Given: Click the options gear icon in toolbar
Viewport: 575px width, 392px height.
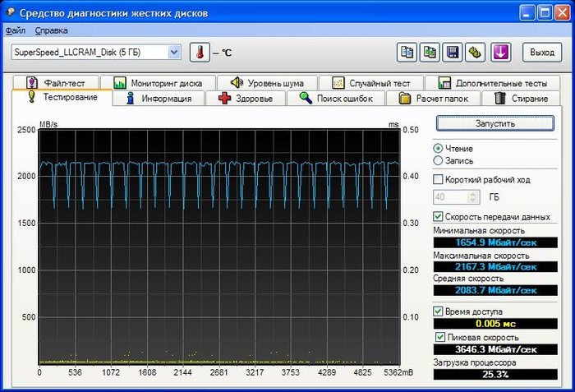Looking at the screenshot, I should click(x=473, y=53).
